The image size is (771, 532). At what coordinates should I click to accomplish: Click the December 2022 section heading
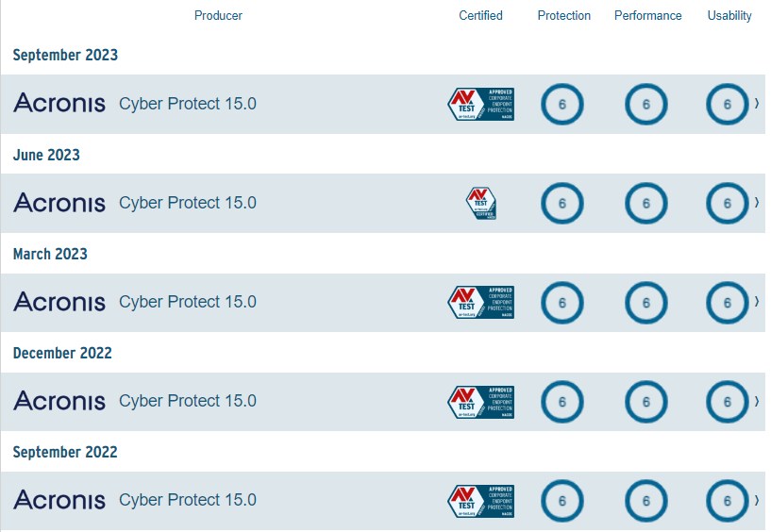click(x=62, y=353)
